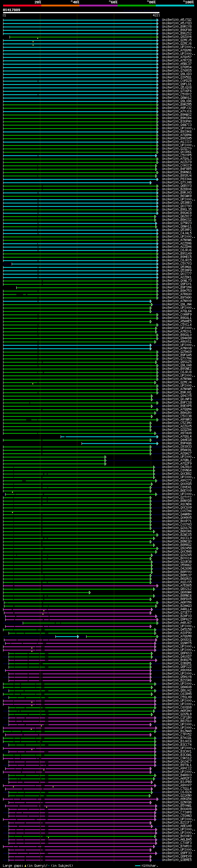Select the UniRef100_A2QA27 label
Image resolution: width=197 pixels, height=868 pixels.
177,454
